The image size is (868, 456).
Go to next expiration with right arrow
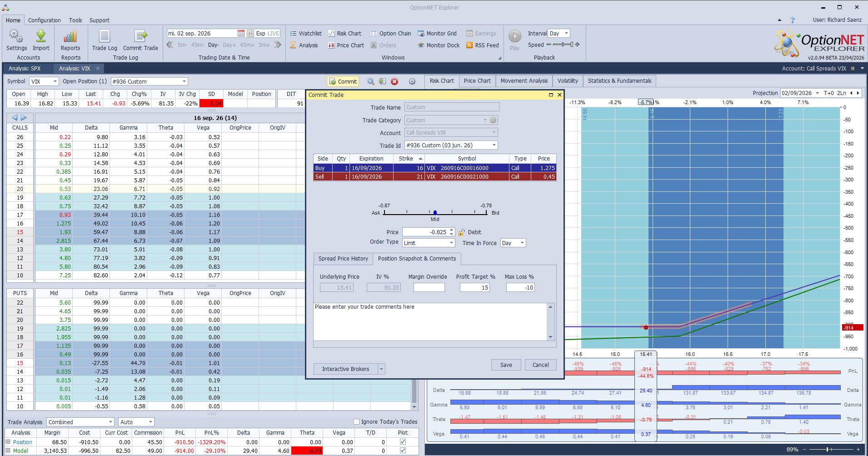pyautogui.click(x=24, y=118)
